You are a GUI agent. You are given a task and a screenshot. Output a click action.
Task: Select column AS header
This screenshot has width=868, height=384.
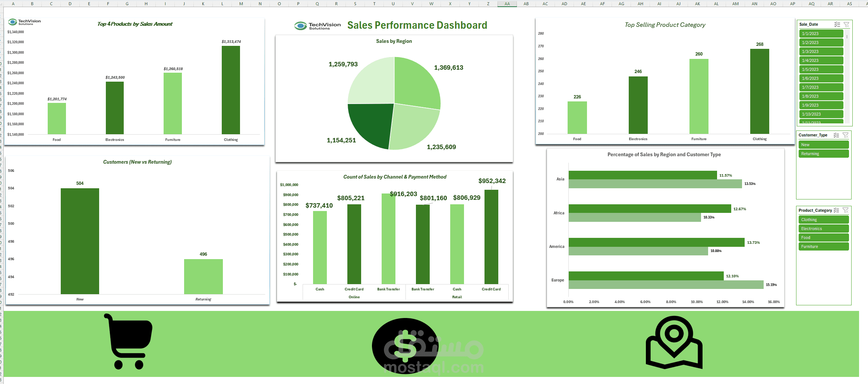[x=849, y=4]
